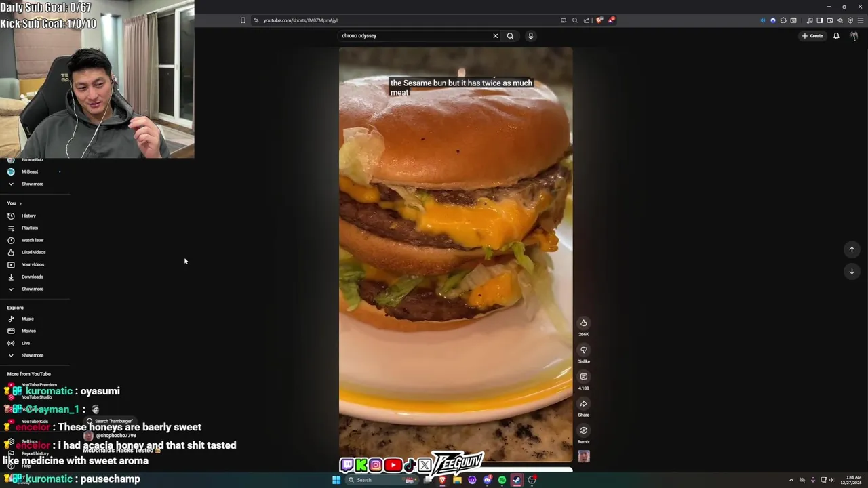Open comments showing 4,188 count
The height and width of the screenshot is (488, 868).
(583, 377)
